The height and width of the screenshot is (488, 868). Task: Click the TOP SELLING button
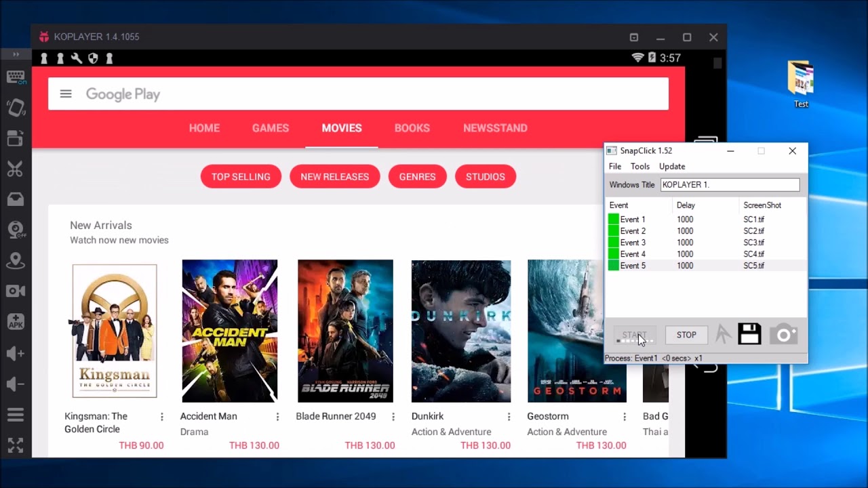click(x=241, y=177)
